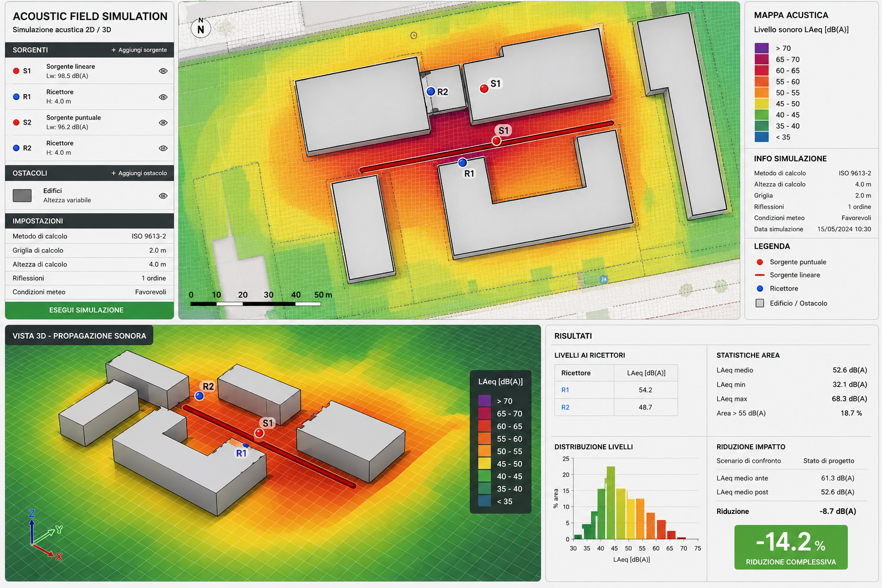Click receiver R1 marker on 2D map
Image resolution: width=882 pixels, height=588 pixels.
point(462,163)
